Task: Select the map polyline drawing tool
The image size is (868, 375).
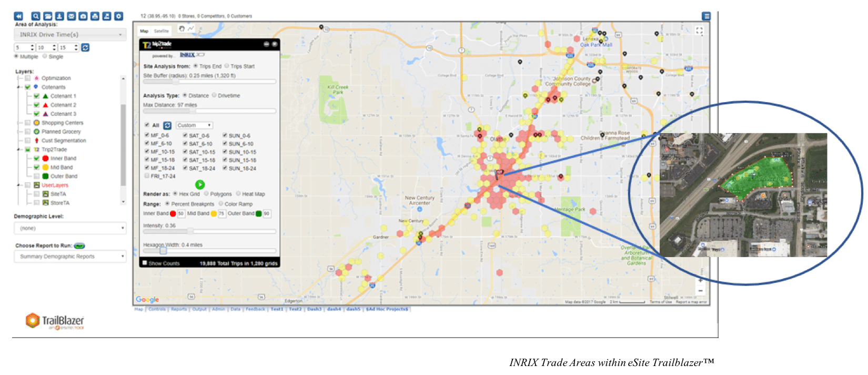Action: coord(190,28)
